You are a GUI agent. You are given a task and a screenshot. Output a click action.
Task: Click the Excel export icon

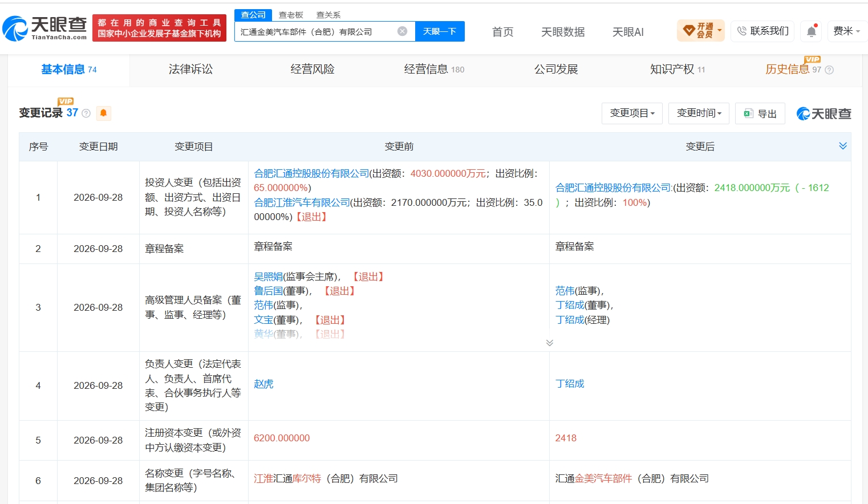(x=749, y=113)
